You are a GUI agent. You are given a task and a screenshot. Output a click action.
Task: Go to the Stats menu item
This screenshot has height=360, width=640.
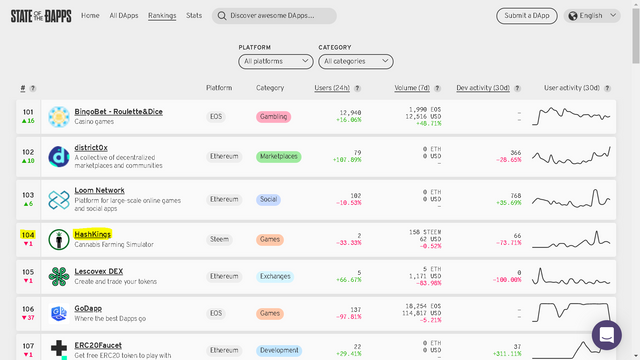[x=194, y=16]
